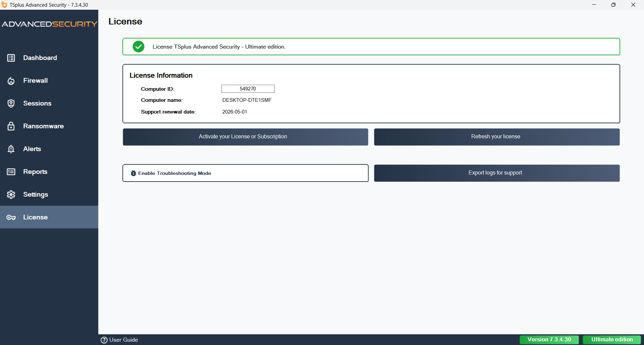Minimize the TSplus window
The height and width of the screenshot is (345, 644).
pos(594,5)
